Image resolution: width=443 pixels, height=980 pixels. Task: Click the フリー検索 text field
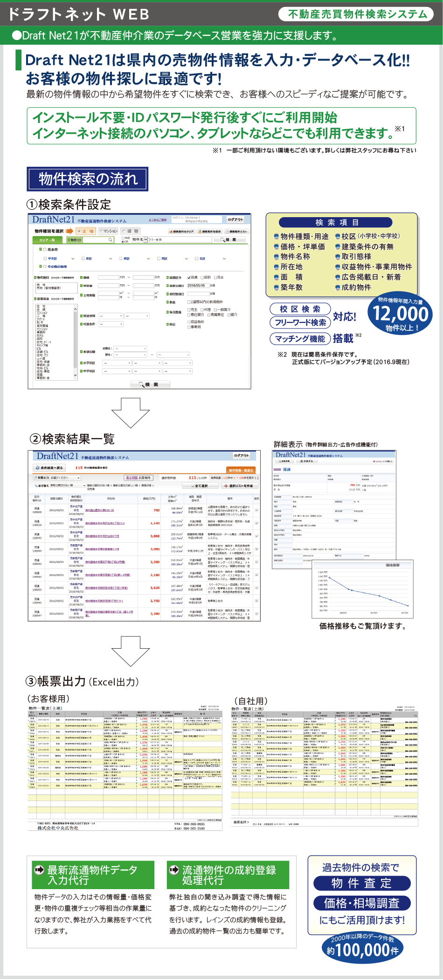coord(180,240)
